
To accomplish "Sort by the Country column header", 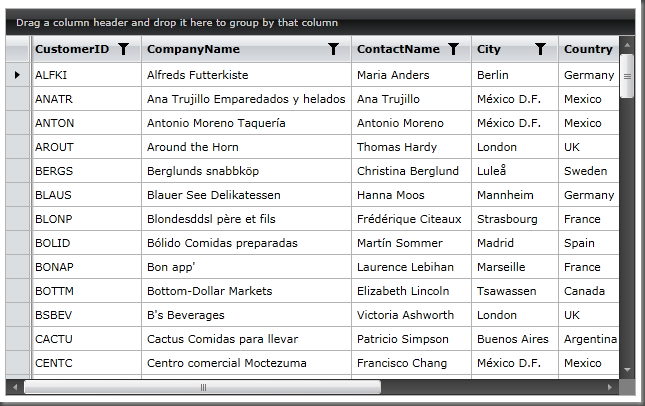I will click(588, 49).
